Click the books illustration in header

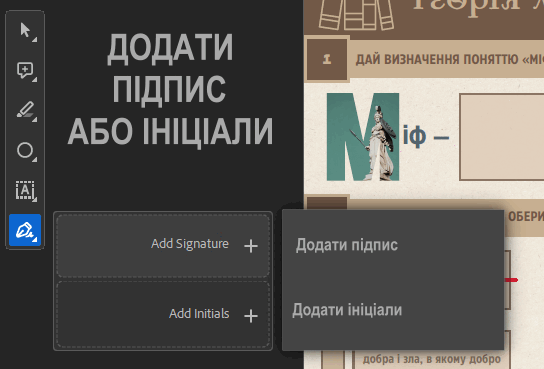357,15
